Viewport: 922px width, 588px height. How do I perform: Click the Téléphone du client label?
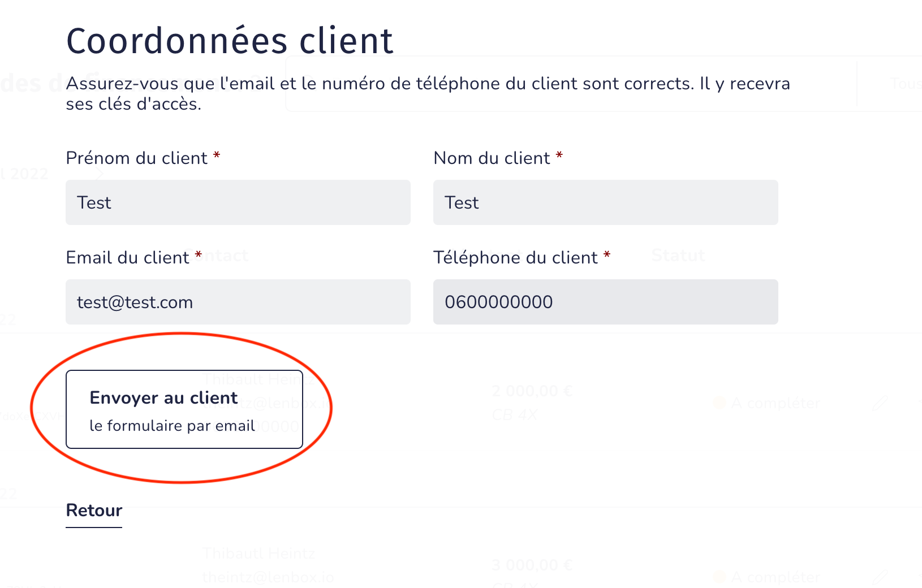tap(515, 258)
